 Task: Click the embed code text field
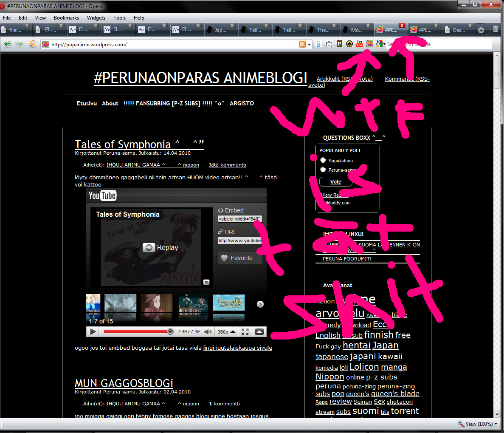(x=240, y=219)
